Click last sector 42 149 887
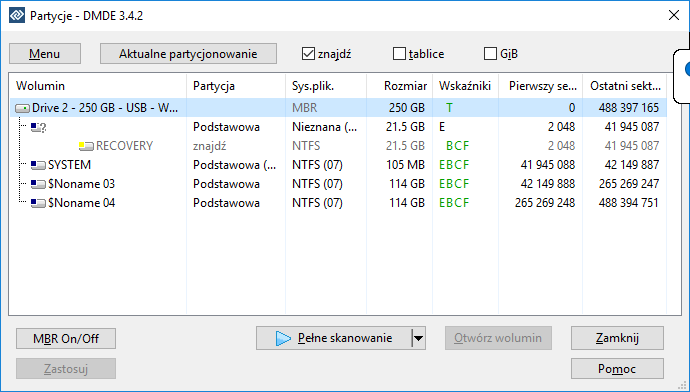The width and height of the screenshot is (690, 392). point(632,165)
